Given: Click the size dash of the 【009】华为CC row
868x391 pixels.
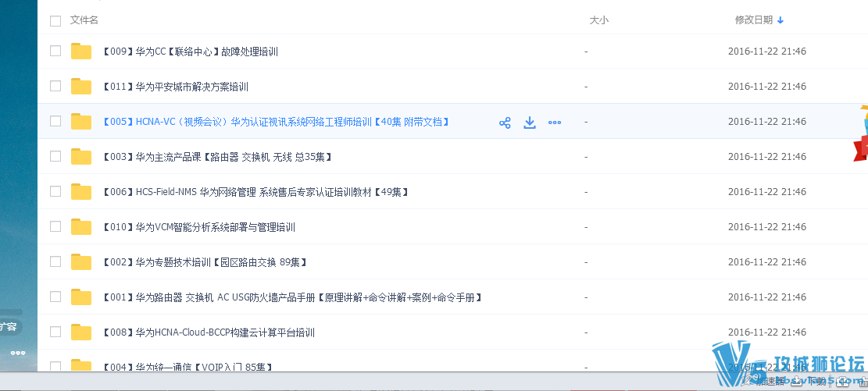Looking at the screenshot, I should (586, 52).
